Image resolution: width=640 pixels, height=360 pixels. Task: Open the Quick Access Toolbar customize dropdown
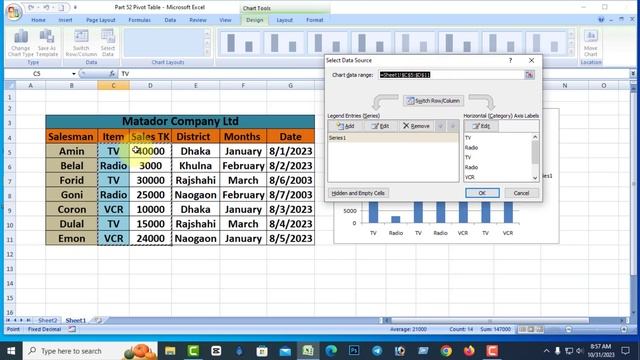click(75, 7)
